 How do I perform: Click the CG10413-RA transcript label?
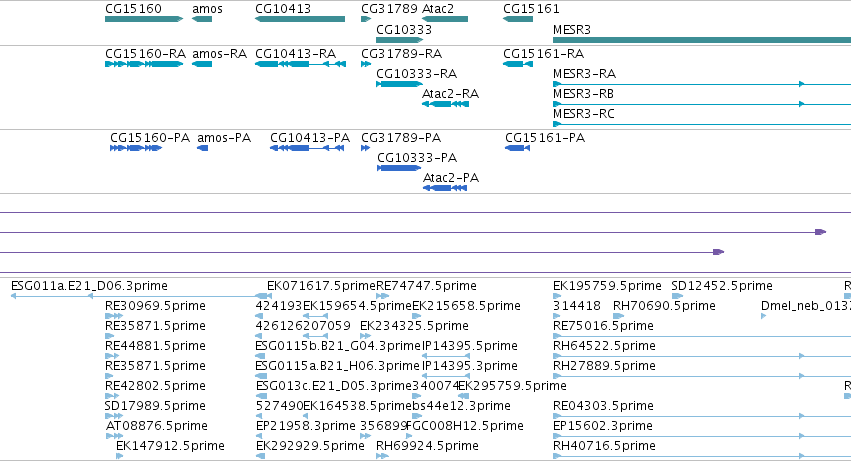[x=295, y=54]
